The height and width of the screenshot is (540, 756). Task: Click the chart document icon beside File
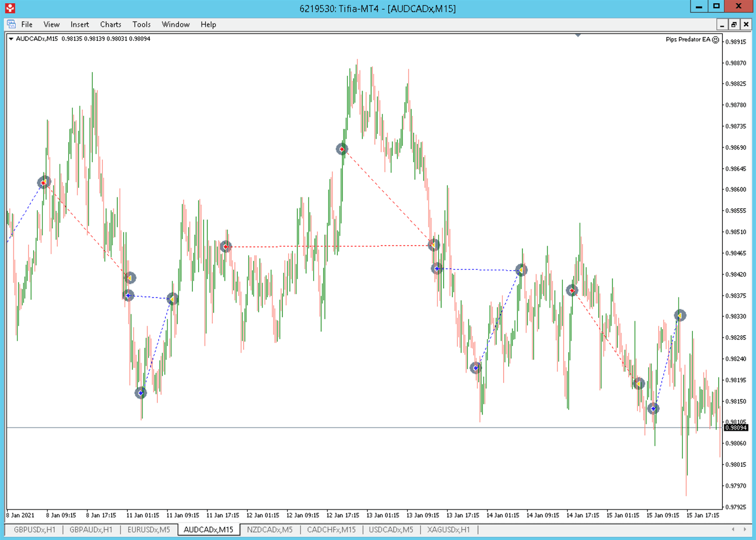click(11, 25)
